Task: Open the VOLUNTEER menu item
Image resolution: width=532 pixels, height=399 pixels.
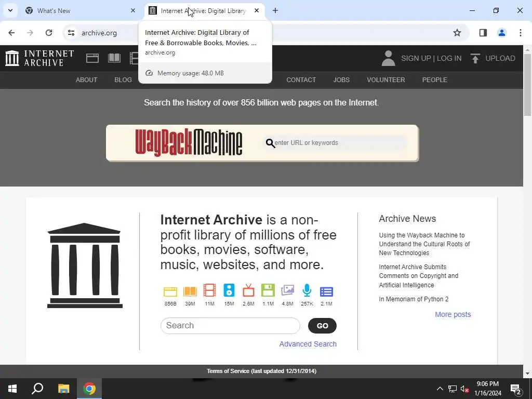Action: pos(386,79)
